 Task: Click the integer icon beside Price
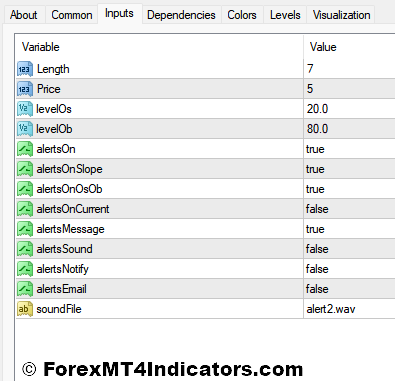pos(25,89)
